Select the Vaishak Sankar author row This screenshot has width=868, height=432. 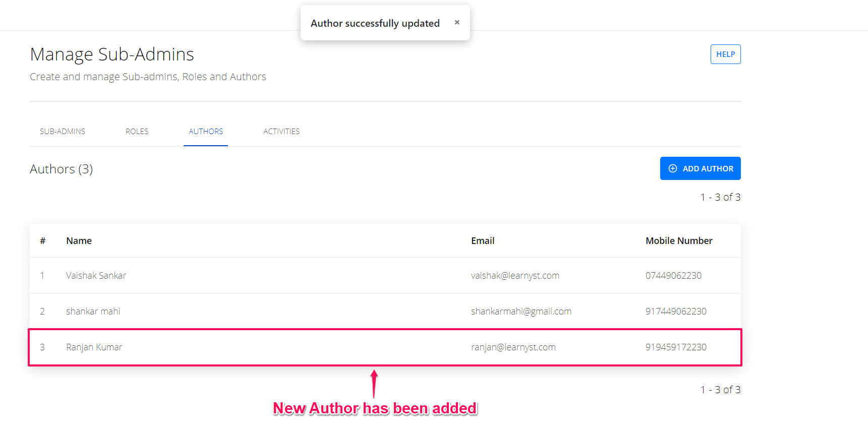pos(385,276)
